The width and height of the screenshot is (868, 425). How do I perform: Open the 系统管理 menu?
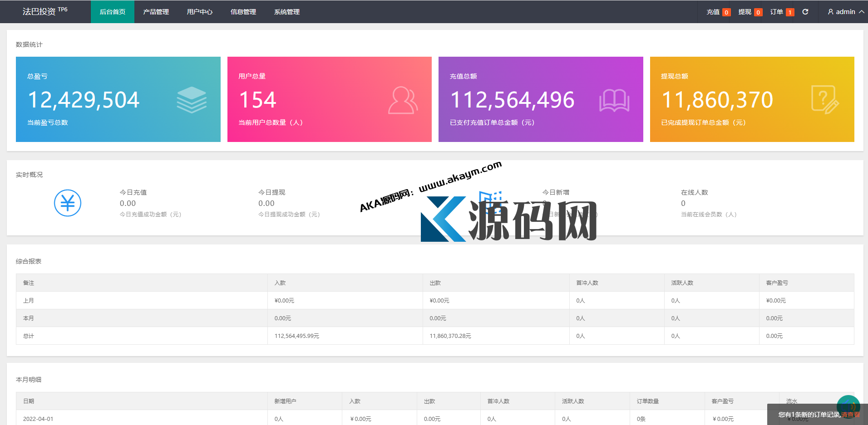(x=287, y=12)
